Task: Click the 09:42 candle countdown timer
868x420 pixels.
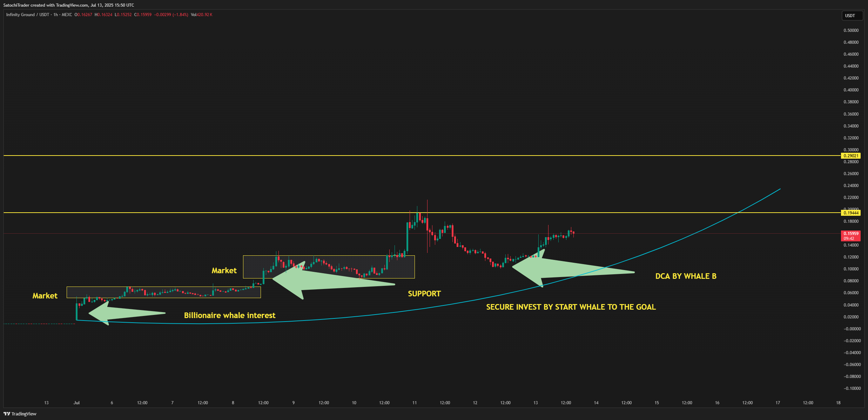Action: pyautogui.click(x=849, y=239)
